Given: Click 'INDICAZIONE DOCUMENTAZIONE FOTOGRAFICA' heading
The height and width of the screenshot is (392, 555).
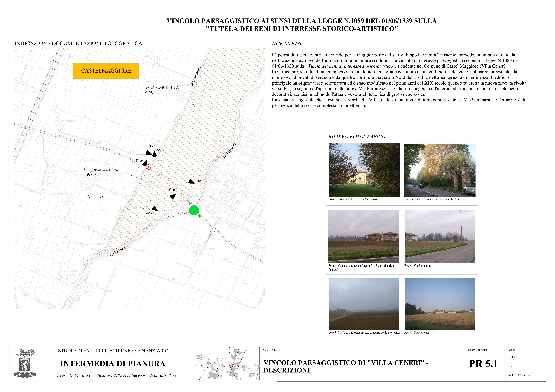Looking at the screenshot, I should tap(78, 43).
